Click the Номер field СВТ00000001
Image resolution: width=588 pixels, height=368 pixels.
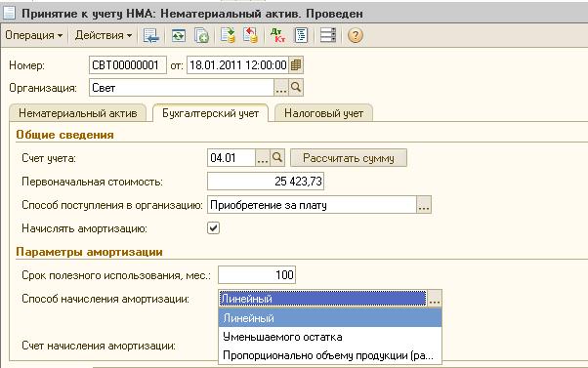point(128,65)
